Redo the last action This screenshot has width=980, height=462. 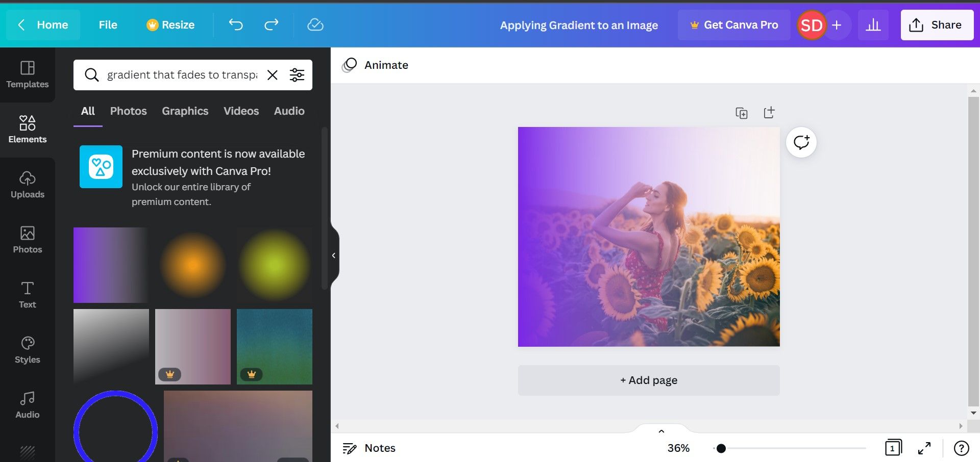point(272,24)
